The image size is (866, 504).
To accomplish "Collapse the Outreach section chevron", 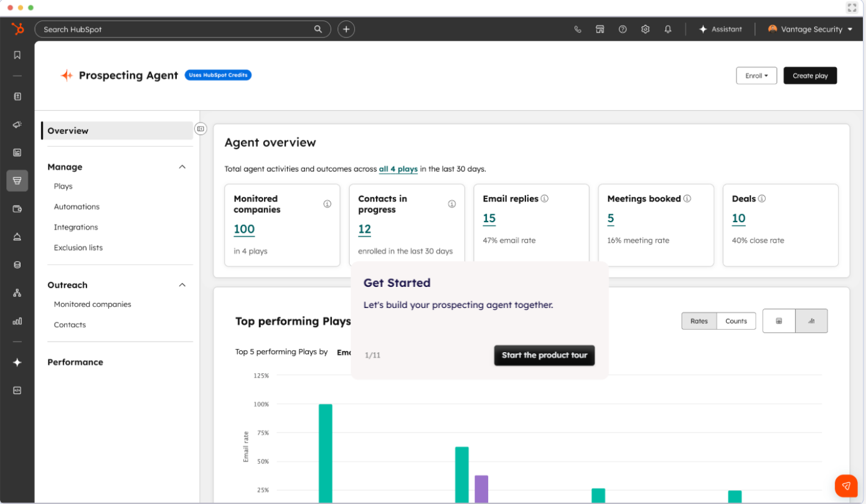I will point(182,285).
